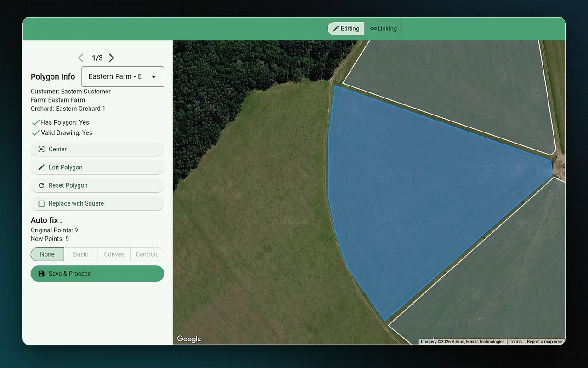The width and height of the screenshot is (588, 368).
Task: Choose the Convex auto fix option
Action: coord(114,254)
